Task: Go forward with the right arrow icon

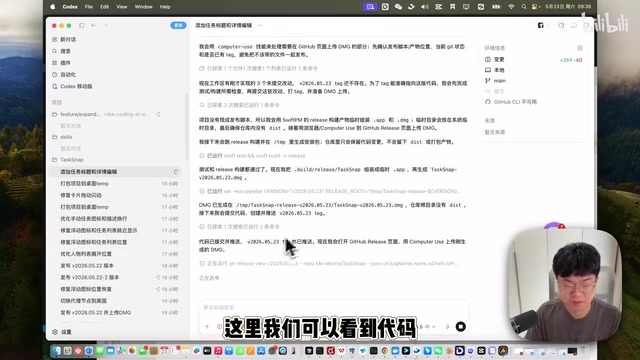Action: coord(106,25)
